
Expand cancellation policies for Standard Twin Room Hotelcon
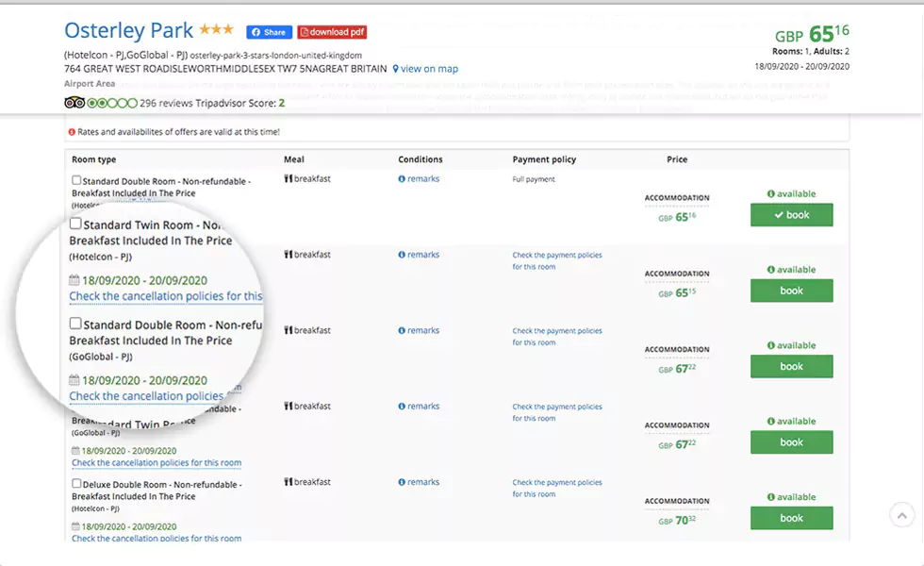pos(165,296)
